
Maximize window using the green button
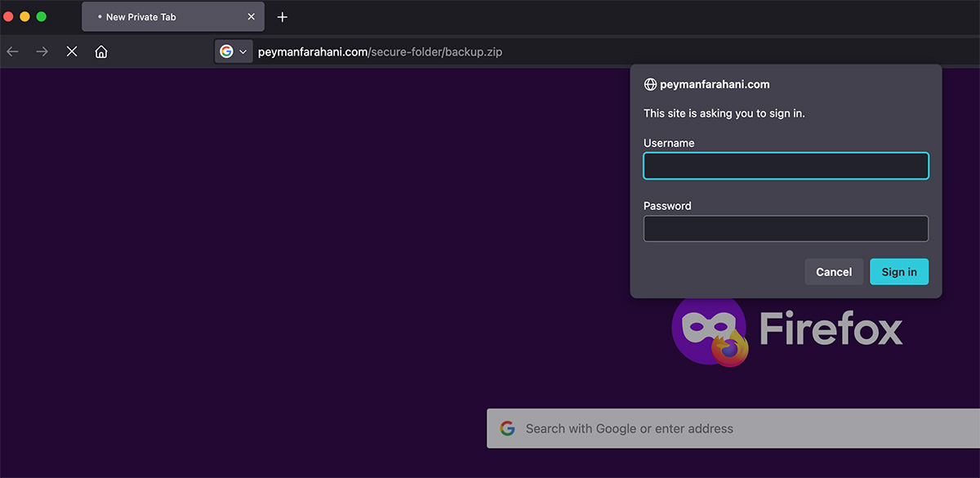click(x=41, y=16)
